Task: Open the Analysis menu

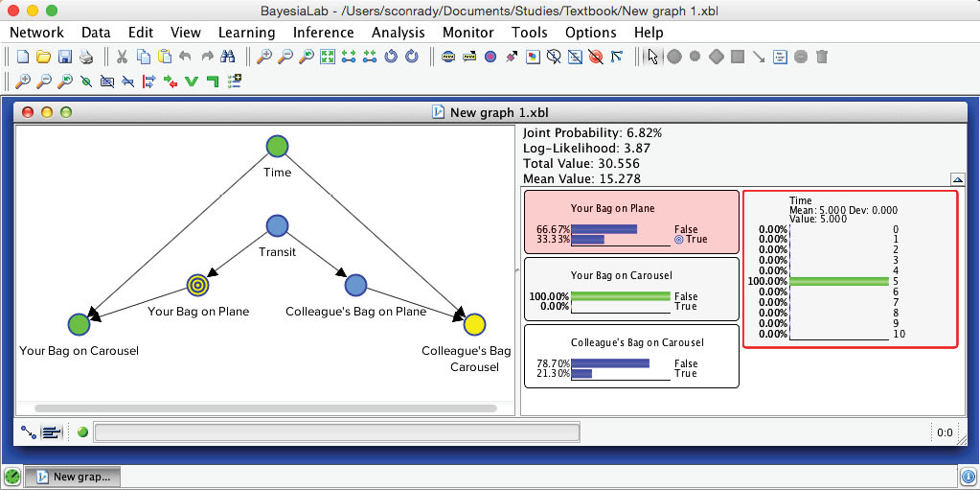Action: pyautogui.click(x=399, y=33)
